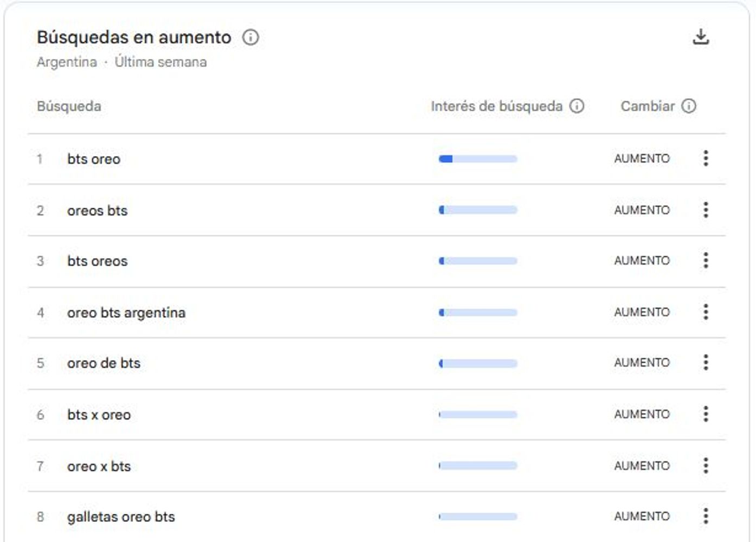Viewport: 756px width, 542px height.
Task: Select the 'oreo de bts' search query
Action: click(x=104, y=363)
